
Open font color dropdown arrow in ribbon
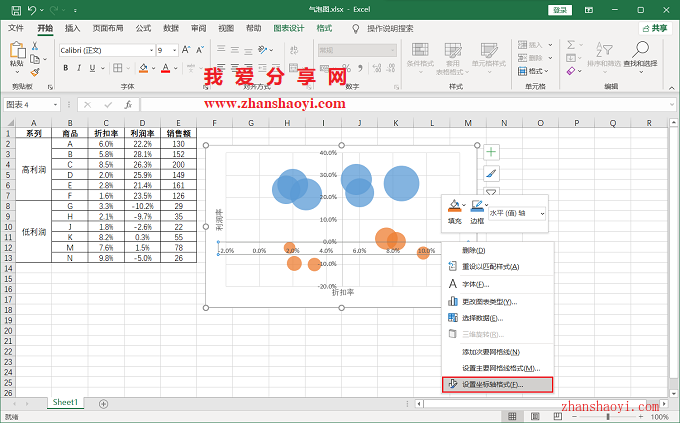tap(176, 69)
